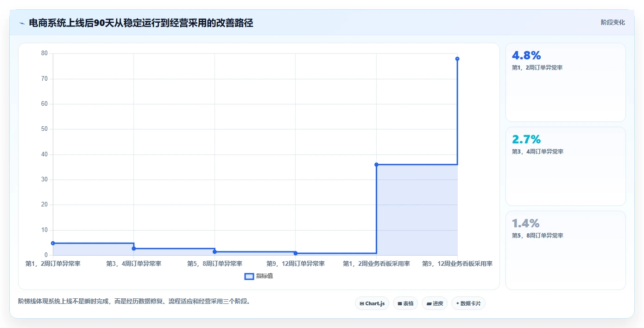This screenshot has height=328, width=644.
Task: Click card caption 第5，8周订单异常率 under 1.4%
Action: [x=537, y=236]
